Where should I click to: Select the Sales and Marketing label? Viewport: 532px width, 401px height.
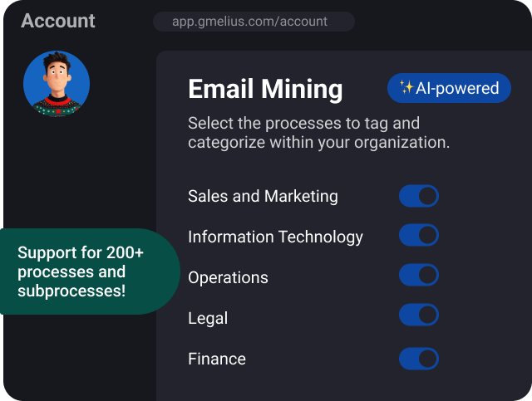[263, 197]
